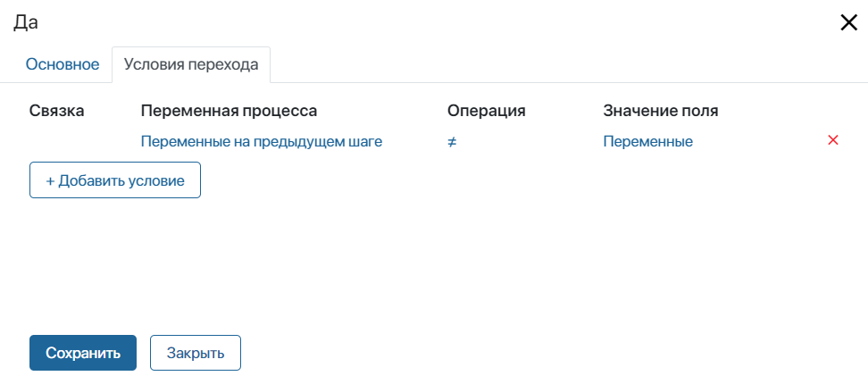Save changes with the Сохранить button
The height and width of the screenshot is (376, 868).
pos(83,353)
